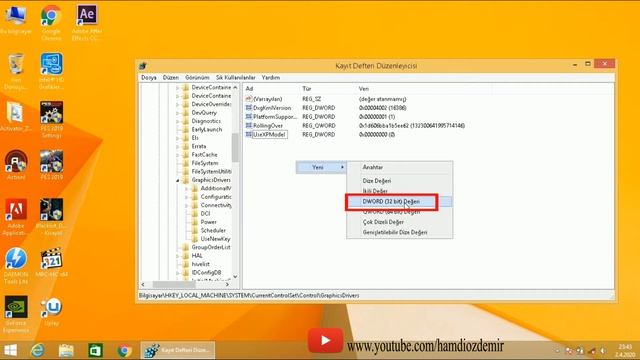The height and width of the screenshot is (360, 640).
Task: Select the Power subkey
Action: click(x=209, y=222)
